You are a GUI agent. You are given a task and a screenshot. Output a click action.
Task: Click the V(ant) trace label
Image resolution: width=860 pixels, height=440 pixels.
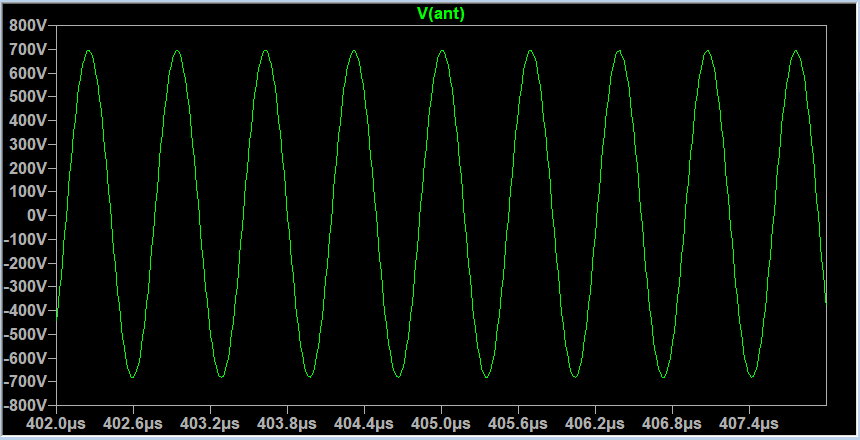pyautogui.click(x=441, y=14)
